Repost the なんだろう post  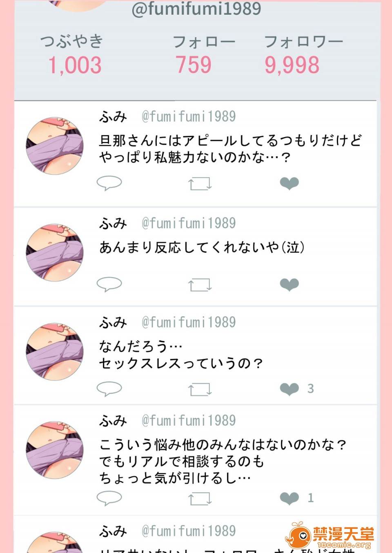tap(200, 389)
